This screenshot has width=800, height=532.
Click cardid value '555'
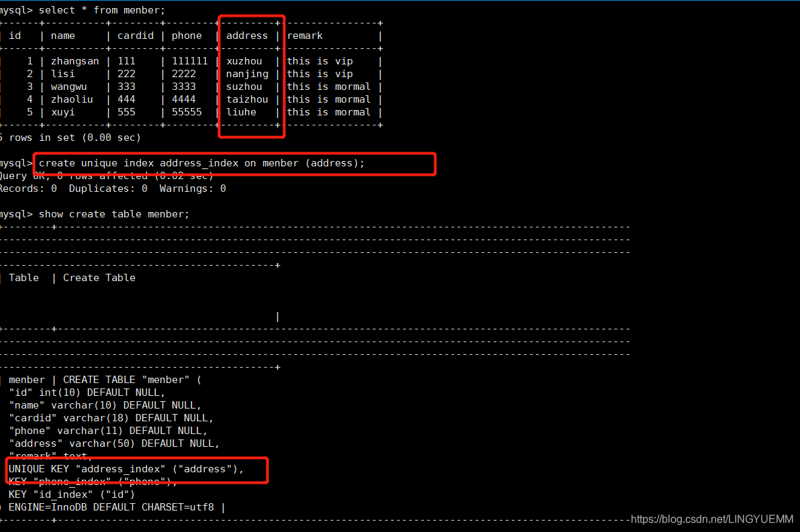[x=126, y=112]
